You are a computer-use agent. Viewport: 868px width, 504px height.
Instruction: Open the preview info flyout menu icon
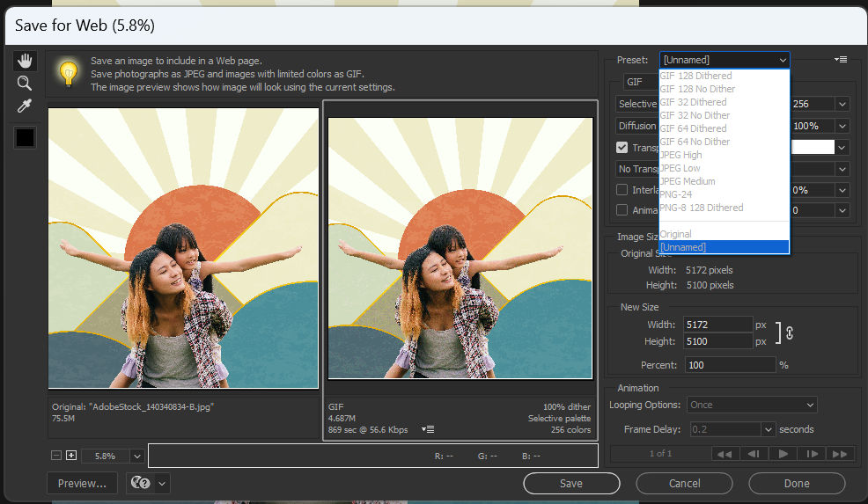[428, 429]
